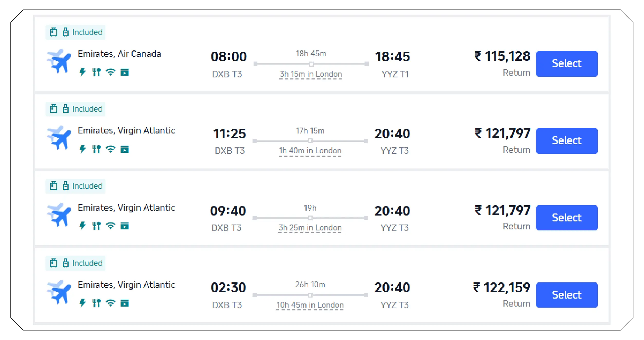Select the in-flight meals icon for Air Canada flight
This screenshot has height=340, width=644.
click(97, 72)
